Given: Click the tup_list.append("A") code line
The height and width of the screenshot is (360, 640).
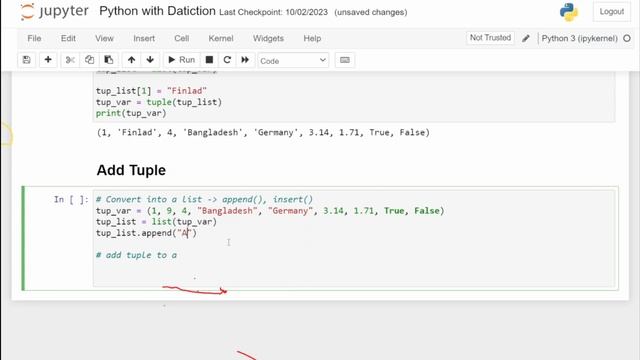Looking at the screenshot, I should [146, 233].
